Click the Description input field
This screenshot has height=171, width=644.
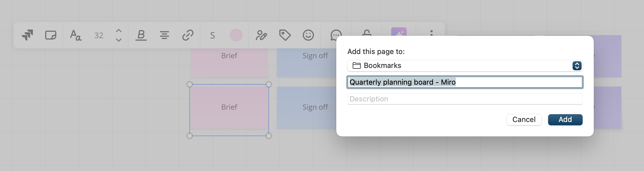465,99
